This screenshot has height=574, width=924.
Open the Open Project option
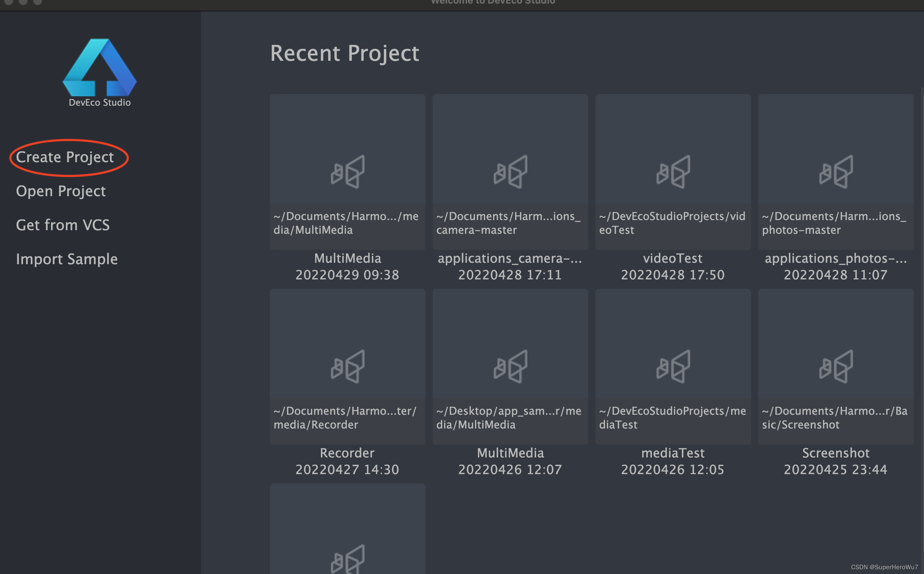(x=61, y=191)
